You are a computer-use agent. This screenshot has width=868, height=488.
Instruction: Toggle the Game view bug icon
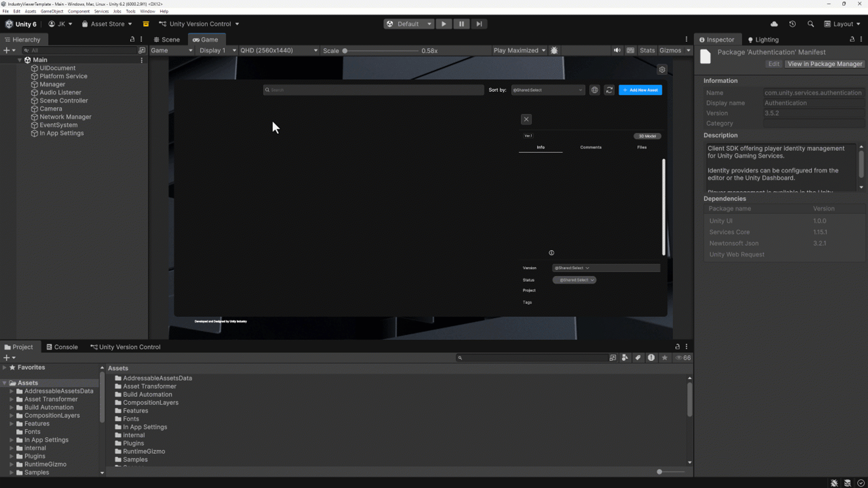coord(554,50)
